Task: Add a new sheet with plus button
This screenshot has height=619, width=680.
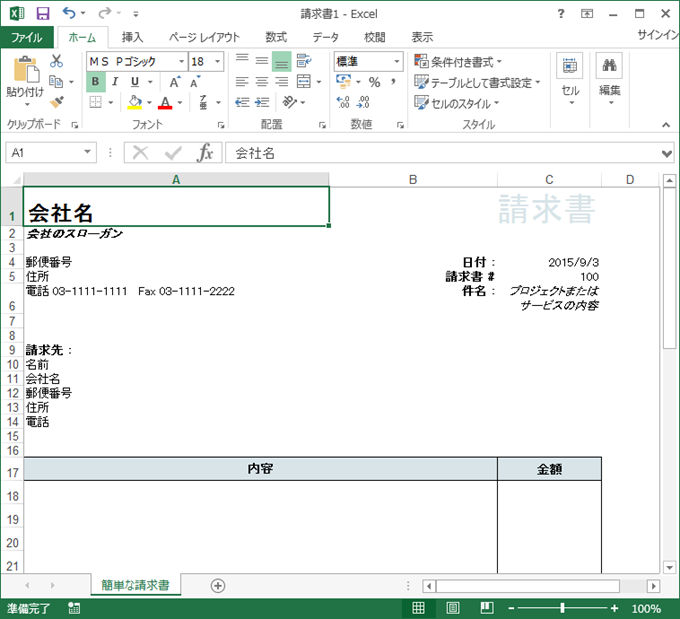Action: [x=218, y=585]
